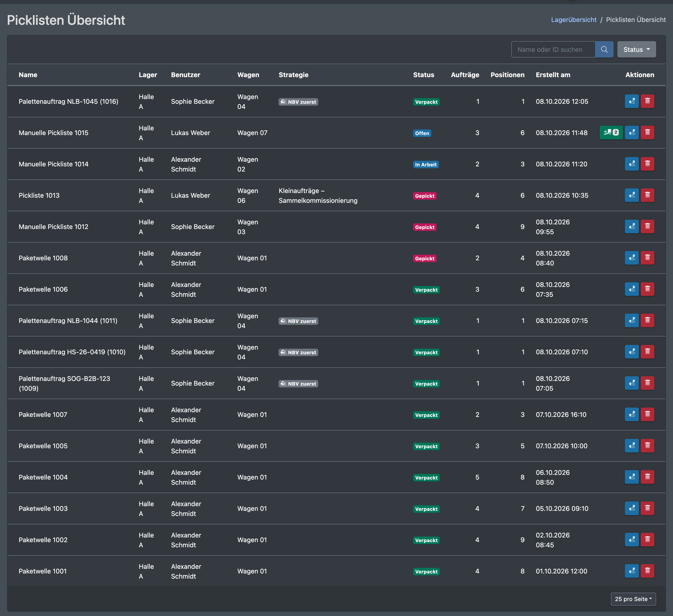
Task: Reassign user for Paketwelle 1004
Action: 632,477
